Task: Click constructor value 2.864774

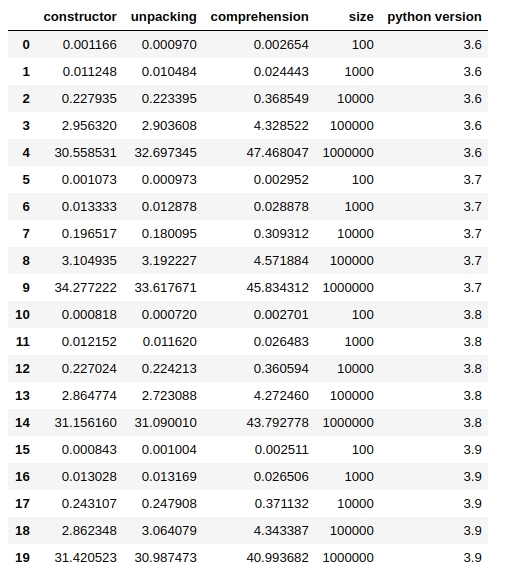Action: [89, 396]
